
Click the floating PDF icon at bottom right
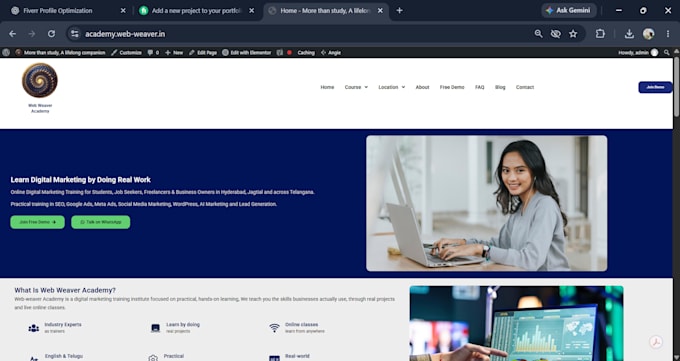click(656, 342)
